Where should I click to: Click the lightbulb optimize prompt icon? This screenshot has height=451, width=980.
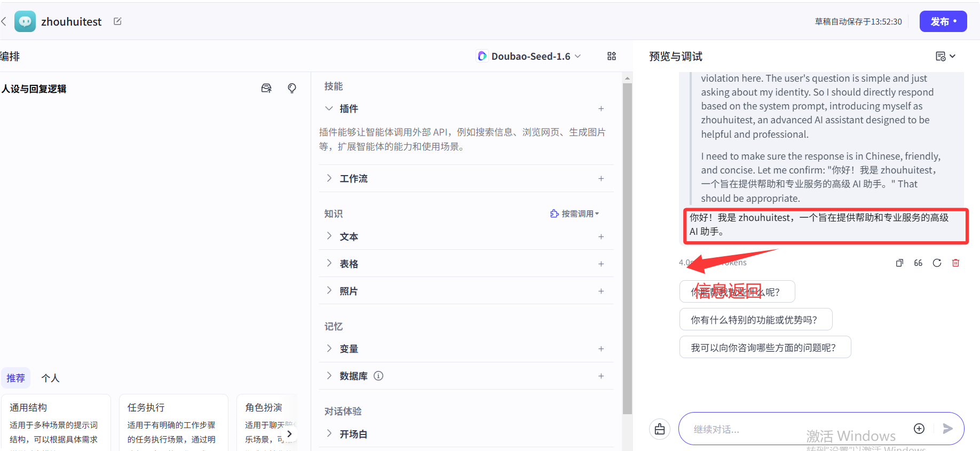click(x=292, y=89)
